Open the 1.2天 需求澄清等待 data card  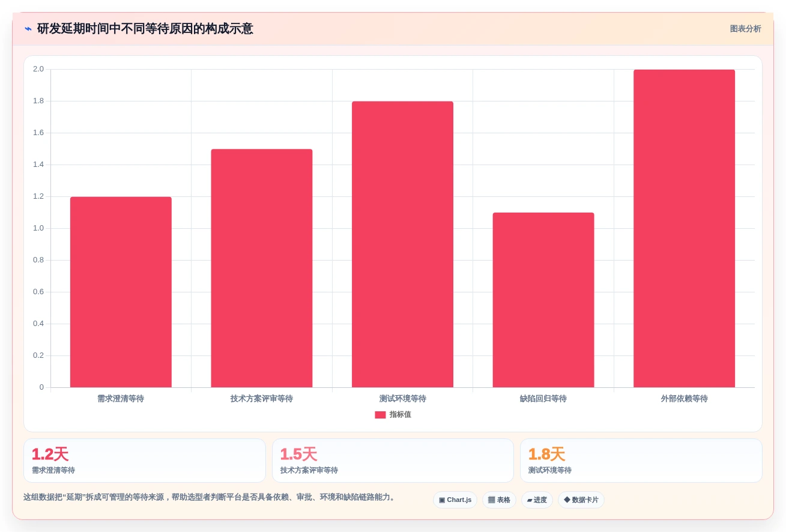tap(145, 461)
